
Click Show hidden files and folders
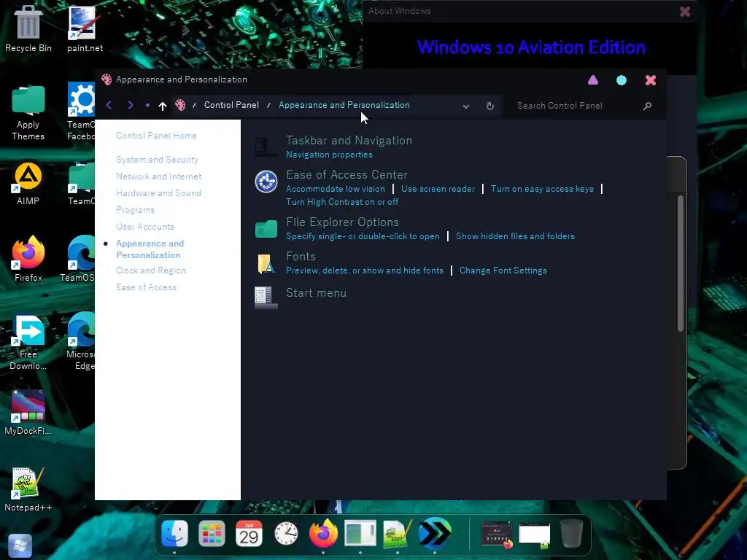515,236
